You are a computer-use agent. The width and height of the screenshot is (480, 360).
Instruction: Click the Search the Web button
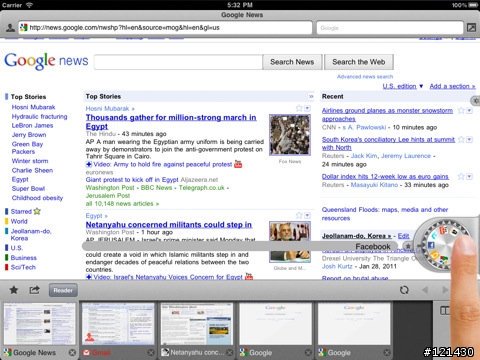coord(359,62)
